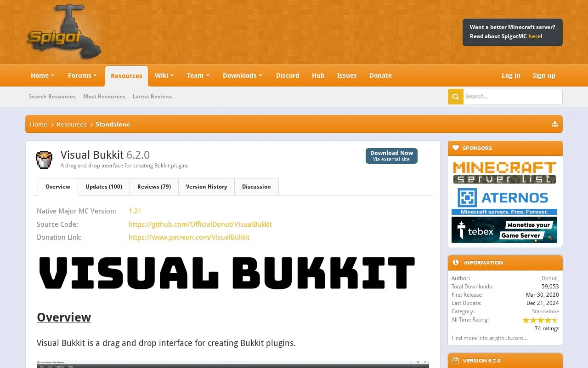Click the Spigot faucet logo

click(x=64, y=31)
